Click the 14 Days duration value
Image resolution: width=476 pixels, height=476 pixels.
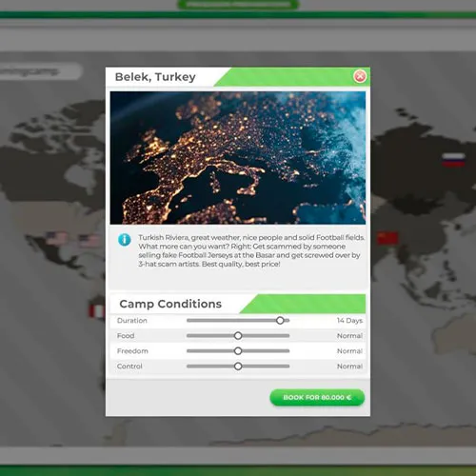click(349, 321)
